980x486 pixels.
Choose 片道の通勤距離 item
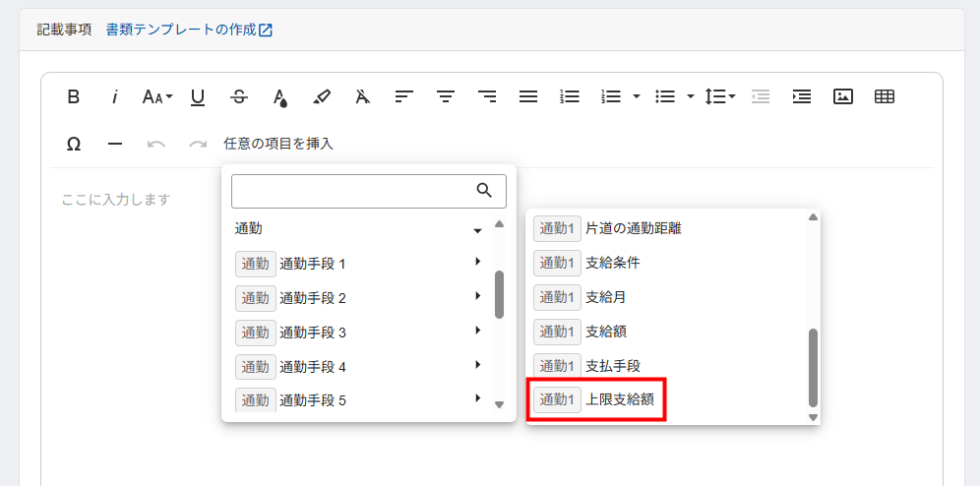click(633, 228)
